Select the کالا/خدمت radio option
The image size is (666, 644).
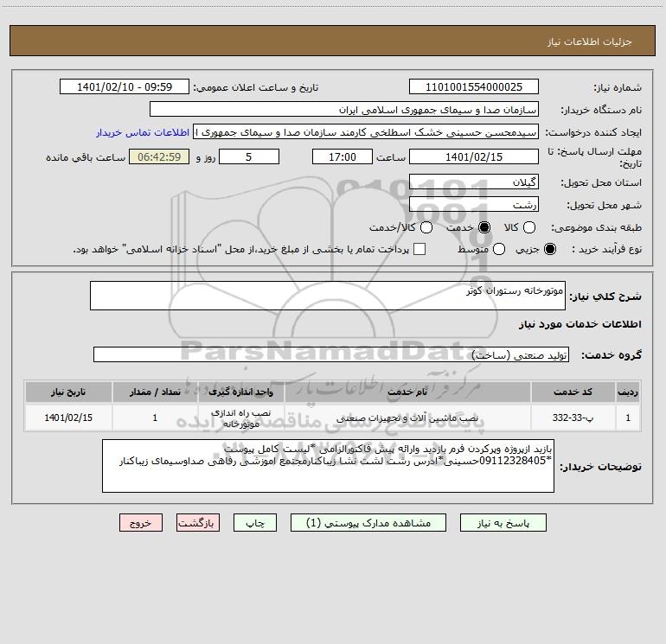426,227
